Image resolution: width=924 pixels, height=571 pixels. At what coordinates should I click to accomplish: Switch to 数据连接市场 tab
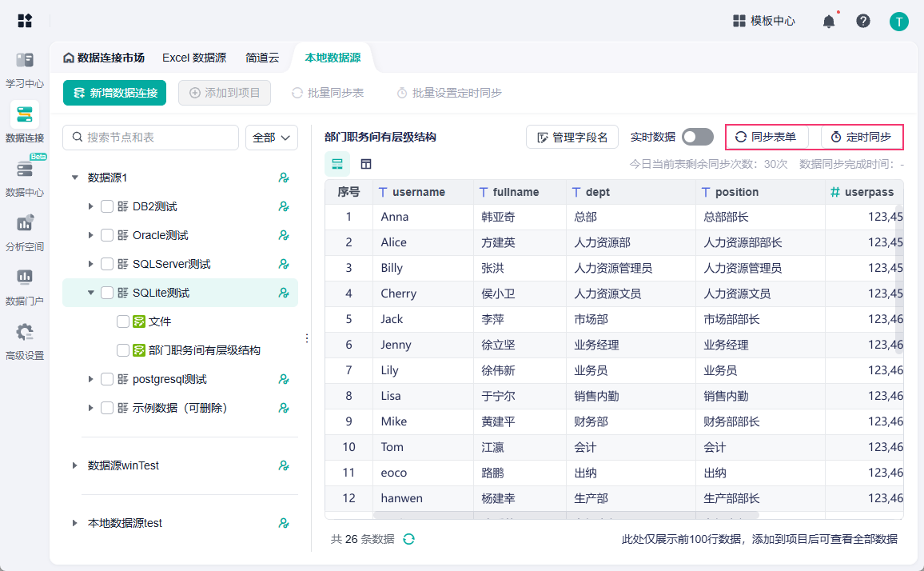coord(104,58)
